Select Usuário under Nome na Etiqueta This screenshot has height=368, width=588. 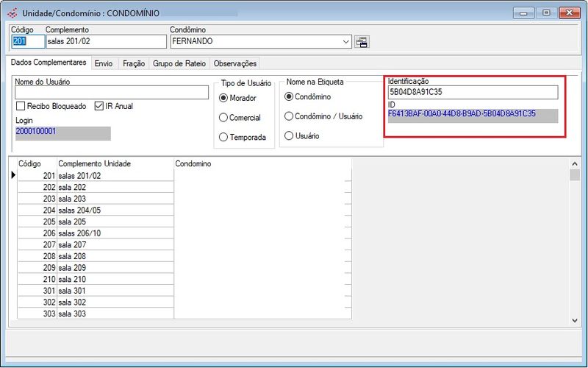coord(289,135)
